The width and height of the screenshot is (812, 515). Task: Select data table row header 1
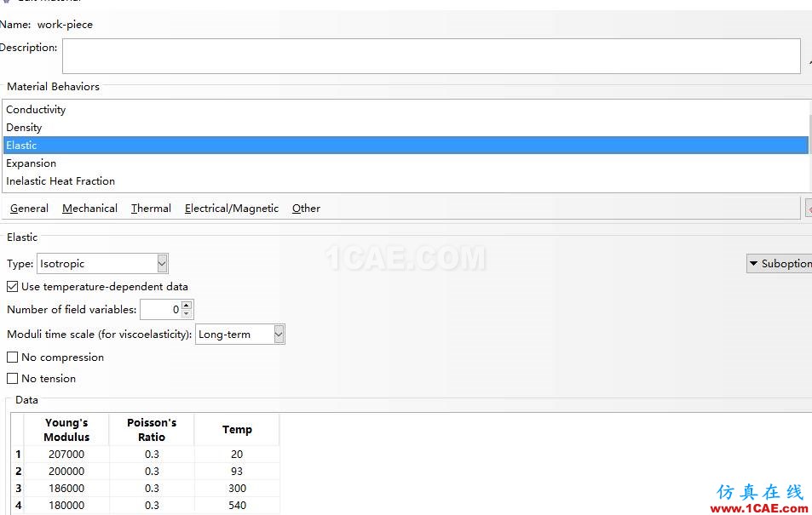point(18,455)
